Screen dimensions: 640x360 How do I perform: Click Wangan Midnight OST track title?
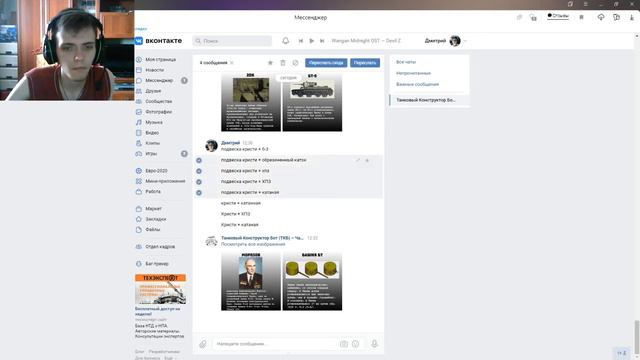tap(366, 41)
